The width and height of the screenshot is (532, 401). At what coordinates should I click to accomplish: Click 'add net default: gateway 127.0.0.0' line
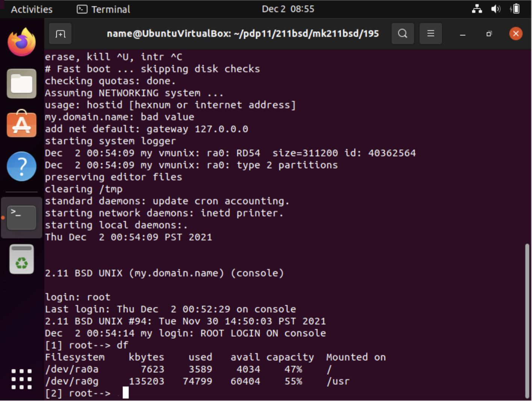pos(147,129)
